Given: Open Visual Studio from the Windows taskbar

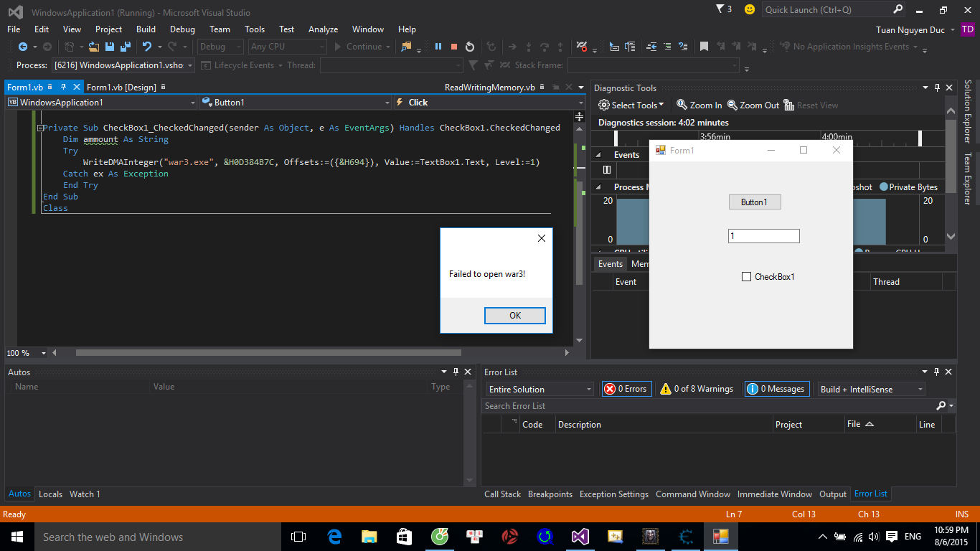Looking at the screenshot, I should (580, 537).
